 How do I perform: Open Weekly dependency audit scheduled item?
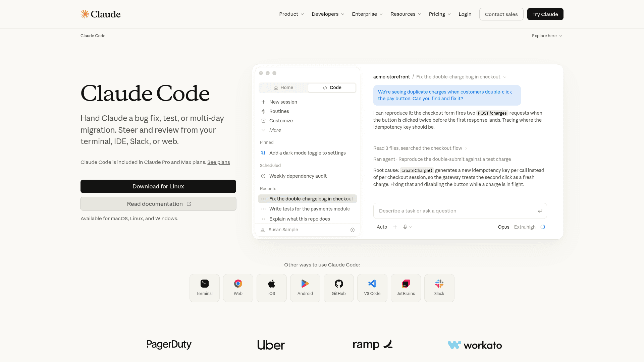pos(308,176)
